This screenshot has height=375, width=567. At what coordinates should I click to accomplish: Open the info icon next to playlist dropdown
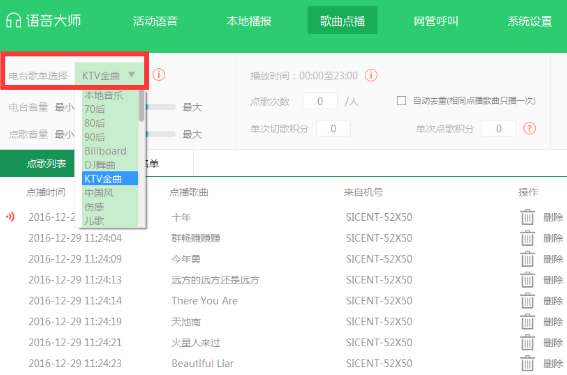point(159,75)
